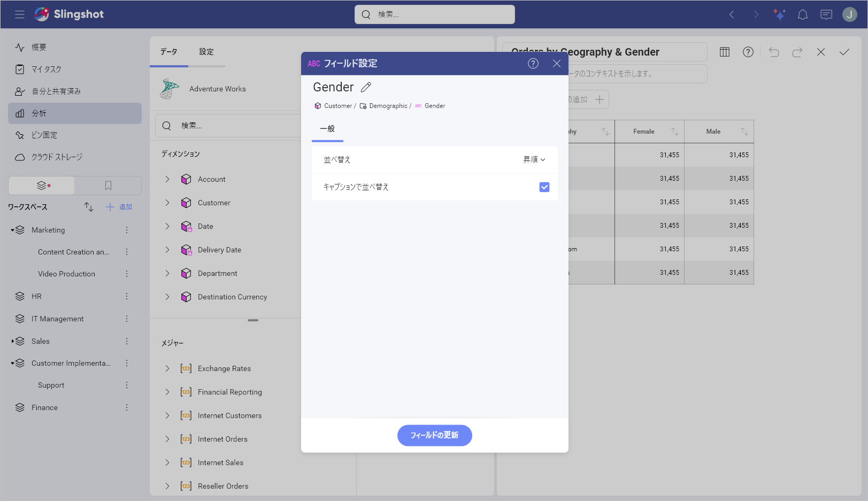Screen dimensions: 868x501
Task: Sort the Female column
Action: click(x=675, y=132)
